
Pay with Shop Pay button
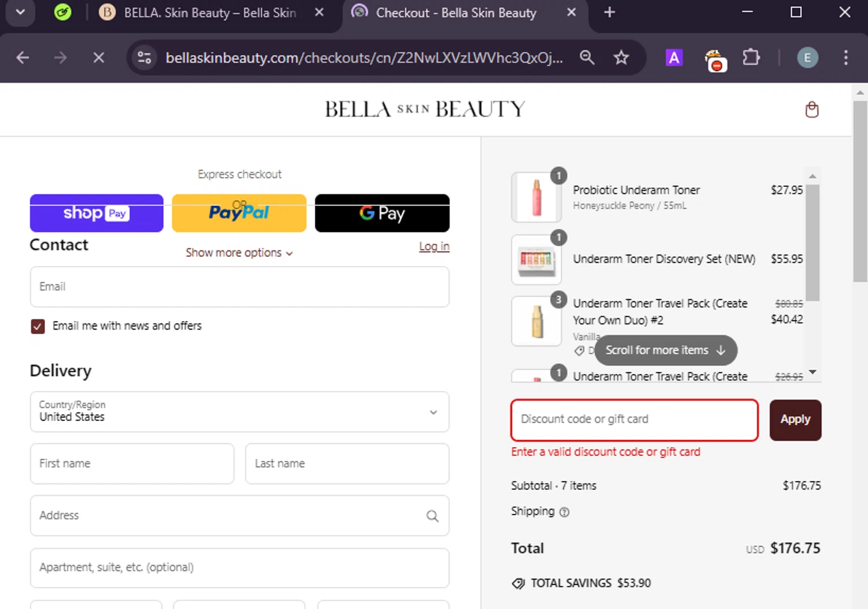(97, 213)
